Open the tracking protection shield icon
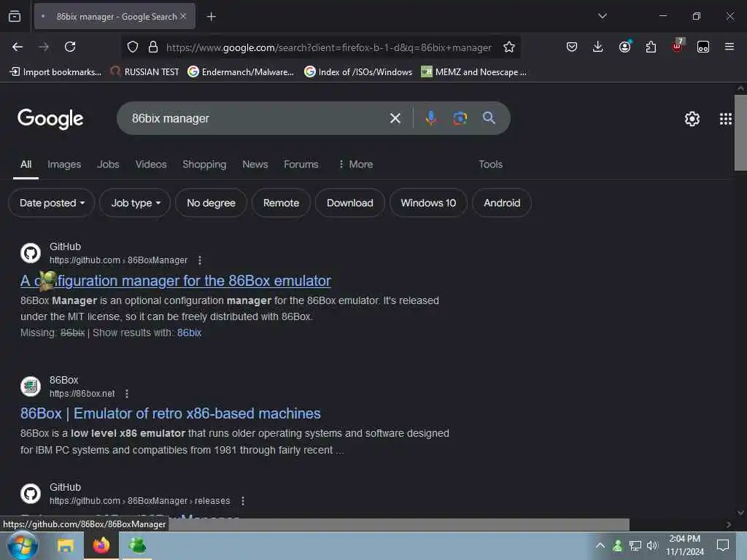The image size is (747, 560). point(133,47)
